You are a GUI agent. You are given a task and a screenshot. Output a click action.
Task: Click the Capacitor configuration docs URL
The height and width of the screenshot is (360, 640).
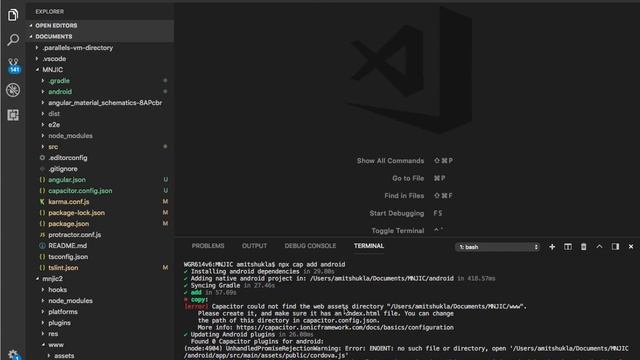pos(345,327)
